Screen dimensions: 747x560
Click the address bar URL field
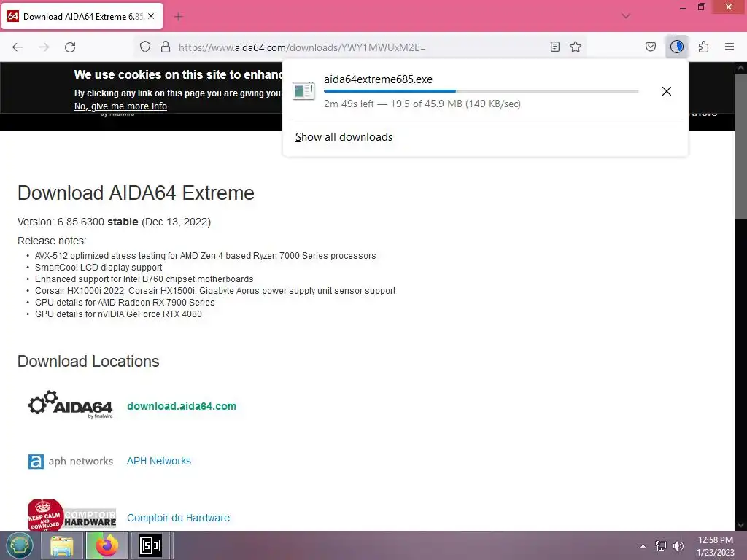coord(362,47)
